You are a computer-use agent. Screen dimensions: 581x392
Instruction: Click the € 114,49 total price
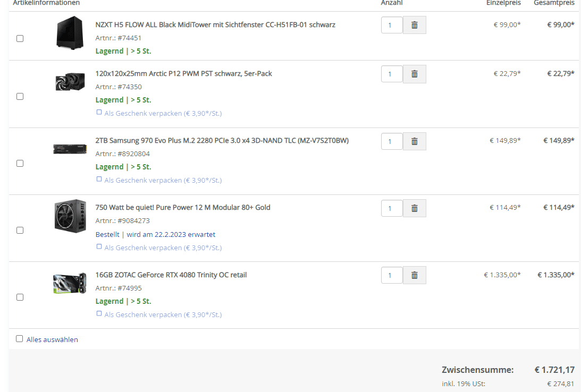pyautogui.click(x=559, y=208)
